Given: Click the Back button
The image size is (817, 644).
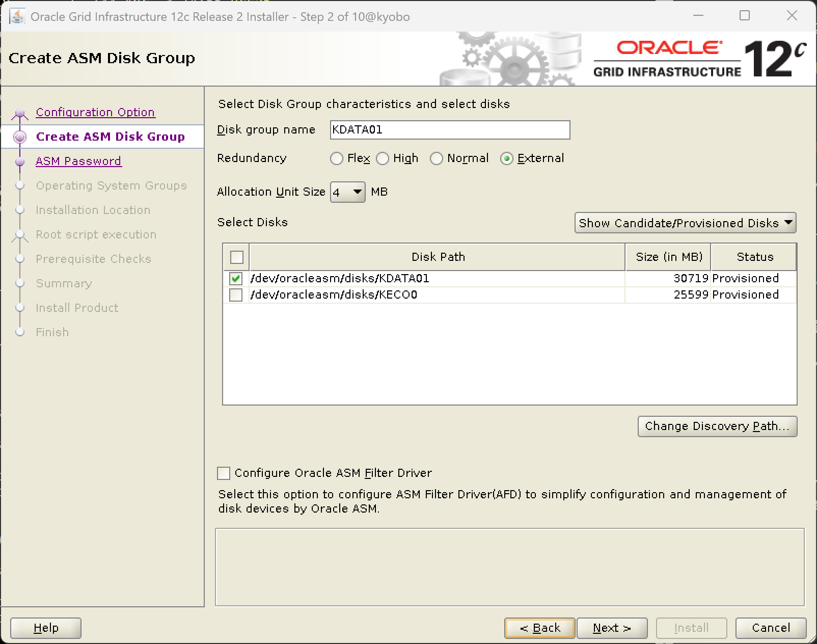Looking at the screenshot, I should coord(540,628).
